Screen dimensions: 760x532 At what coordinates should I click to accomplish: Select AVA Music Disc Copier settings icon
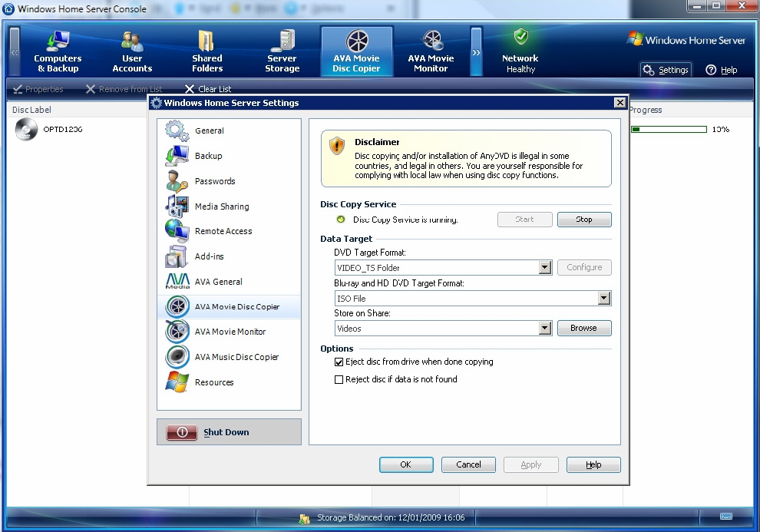pos(177,357)
